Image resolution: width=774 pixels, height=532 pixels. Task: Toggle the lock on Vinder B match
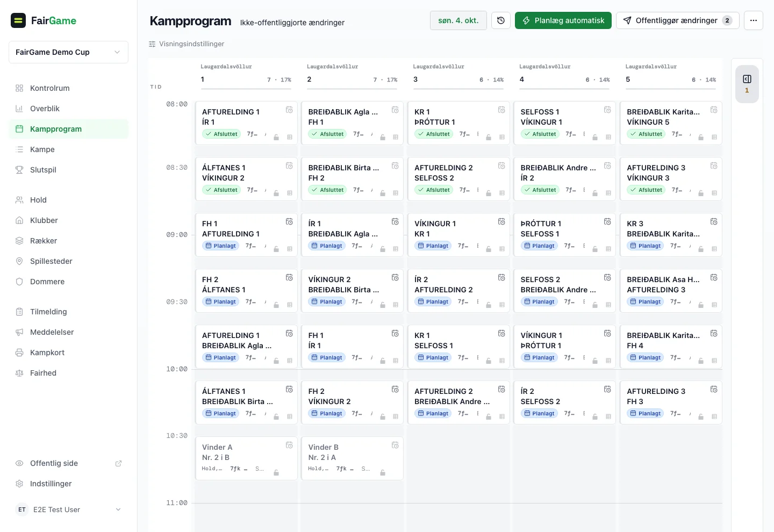tap(383, 472)
